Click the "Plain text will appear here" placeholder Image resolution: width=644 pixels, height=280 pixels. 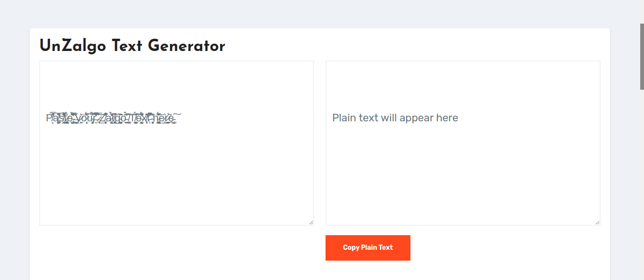[395, 118]
